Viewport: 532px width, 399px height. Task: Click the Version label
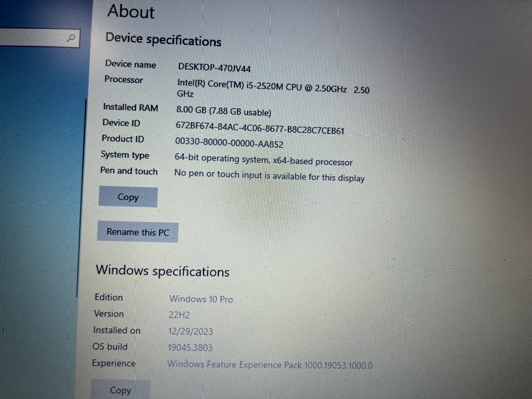(109, 314)
